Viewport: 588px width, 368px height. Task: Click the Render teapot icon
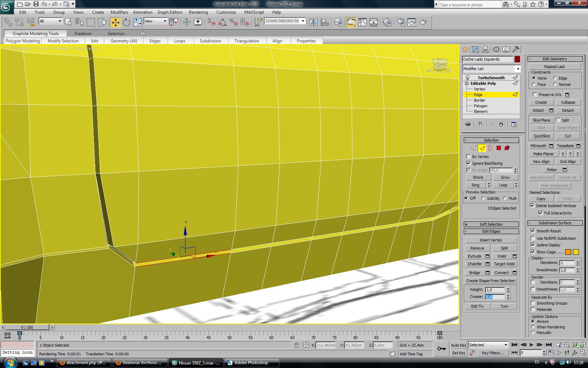[423, 22]
